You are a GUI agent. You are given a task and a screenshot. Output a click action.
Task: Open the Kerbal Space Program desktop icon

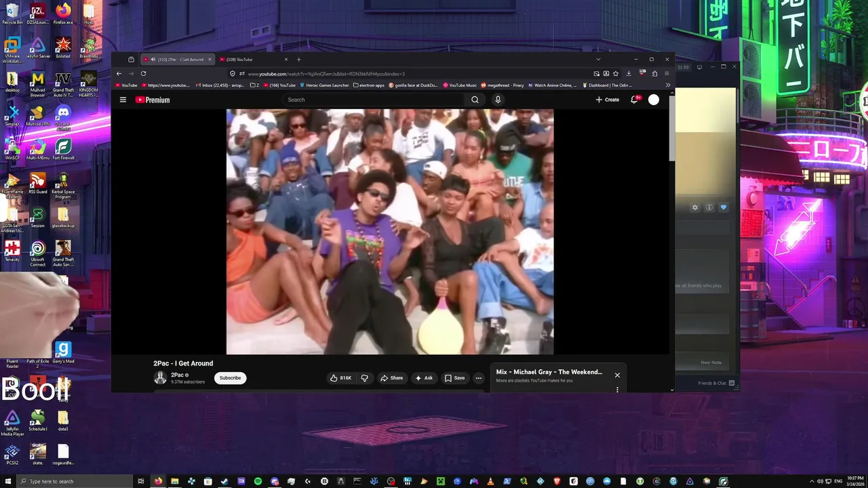tap(63, 185)
